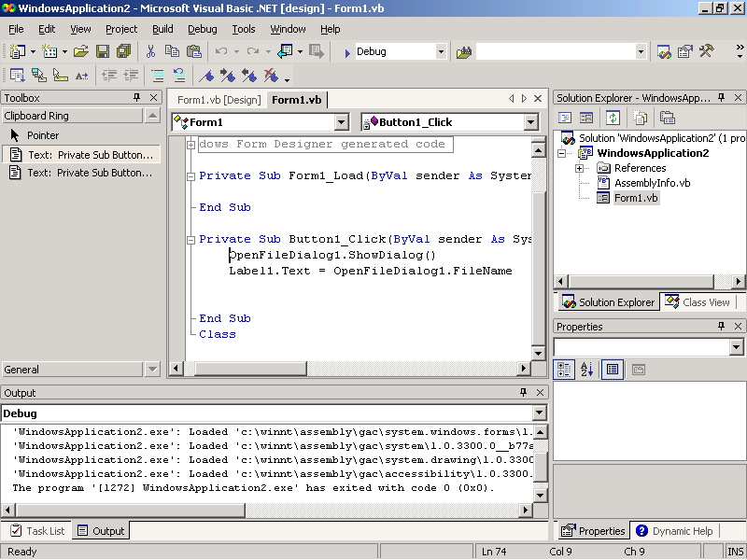This screenshot has width=747, height=560.
Task: Click the Redo toolbar arrow icon
Action: pos(253,51)
